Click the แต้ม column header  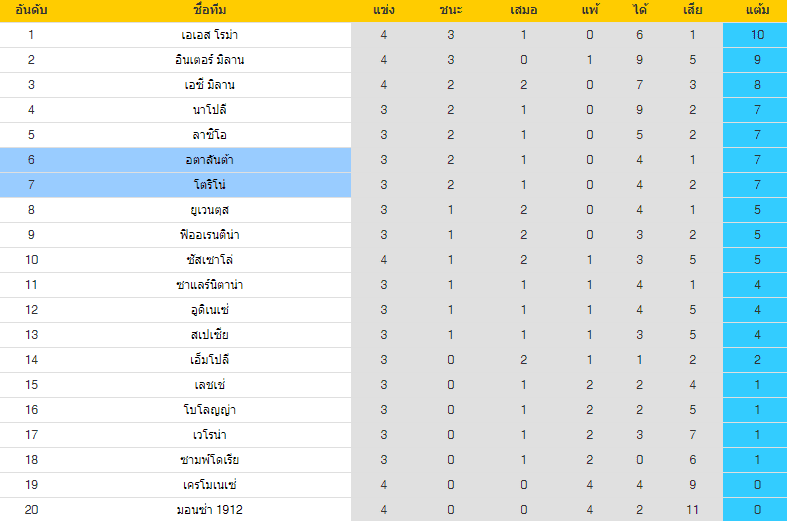tap(757, 10)
